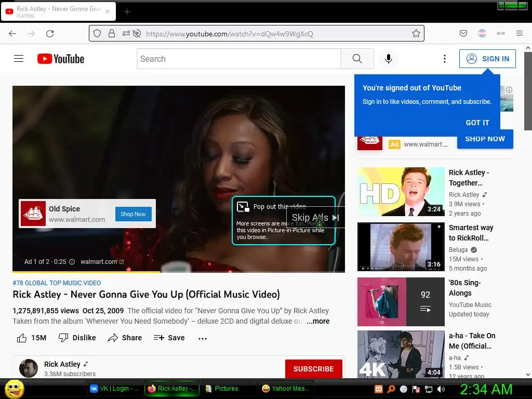Reload the page with the refresh icon
This screenshot has width=532, height=399.
tap(50, 34)
